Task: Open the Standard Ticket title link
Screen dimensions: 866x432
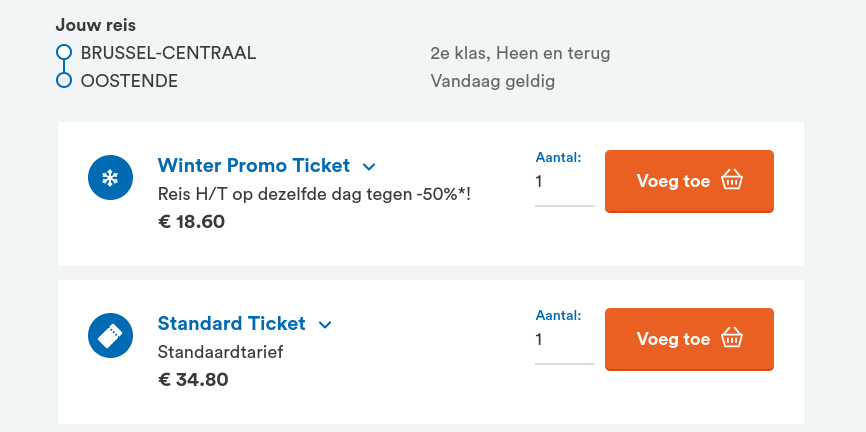Action: pyautogui.click(x=232, y=324)
